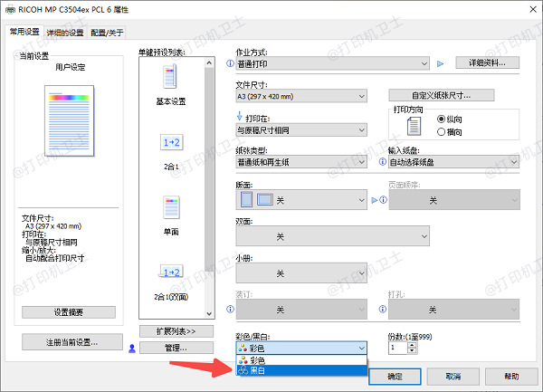Viewport: 543px width, 392px height.
Task: Click the landscape layout icon in 版面
Action: [265, 199]
